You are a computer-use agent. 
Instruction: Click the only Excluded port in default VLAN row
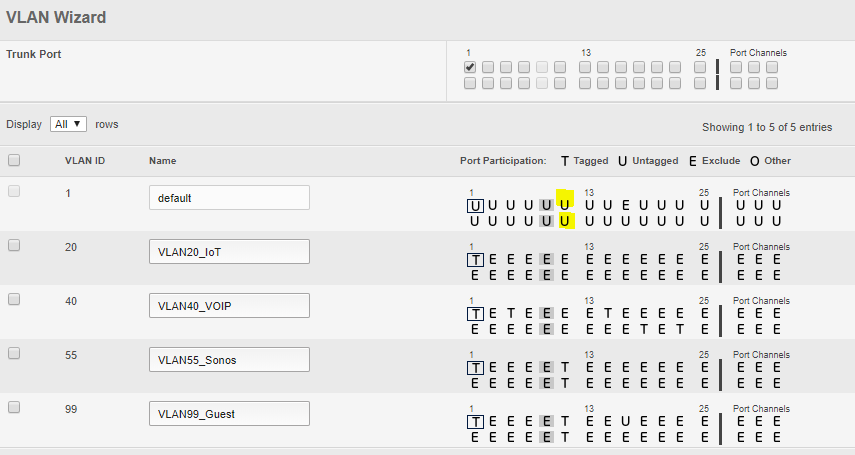click(x=626, y=204)
